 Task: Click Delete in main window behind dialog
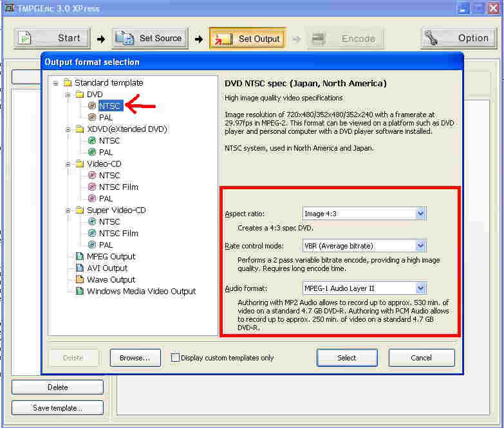point(57,387)
